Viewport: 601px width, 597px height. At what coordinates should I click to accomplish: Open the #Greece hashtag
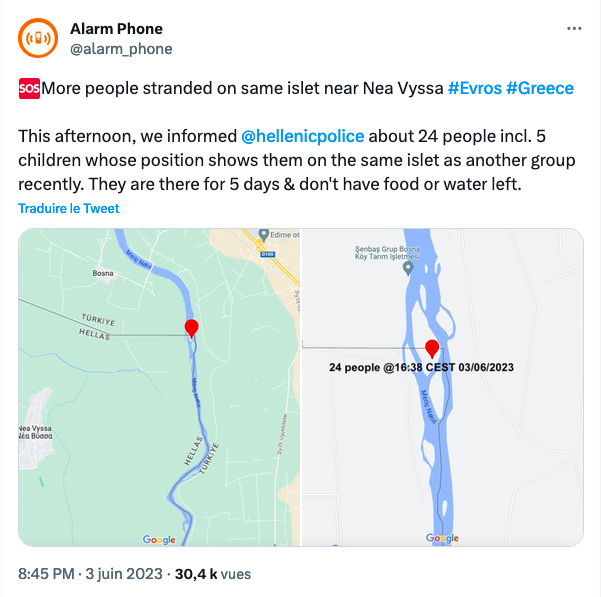pos(540,88)
